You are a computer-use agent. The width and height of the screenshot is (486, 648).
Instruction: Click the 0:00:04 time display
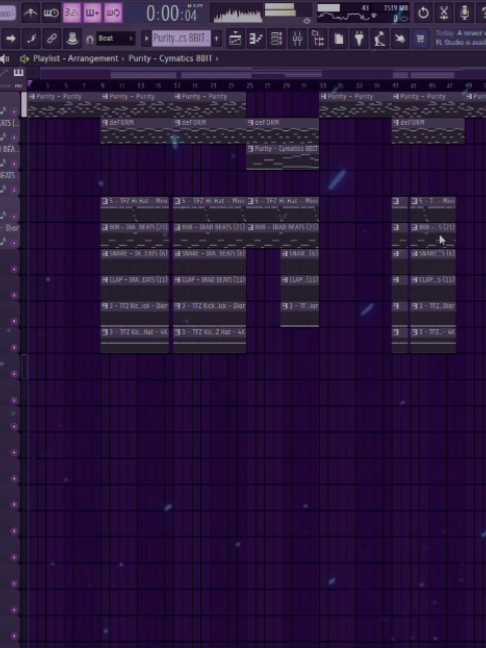coord(171,14)
